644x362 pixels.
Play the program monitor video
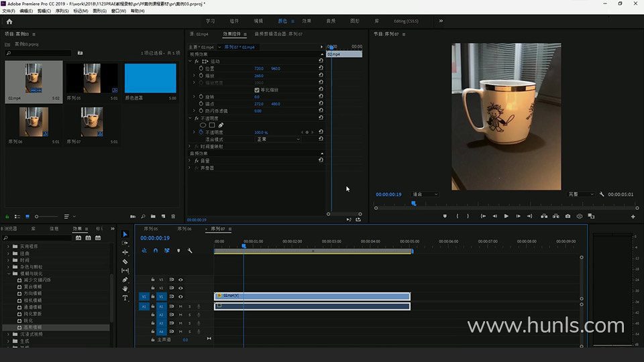tap(506, 216)
